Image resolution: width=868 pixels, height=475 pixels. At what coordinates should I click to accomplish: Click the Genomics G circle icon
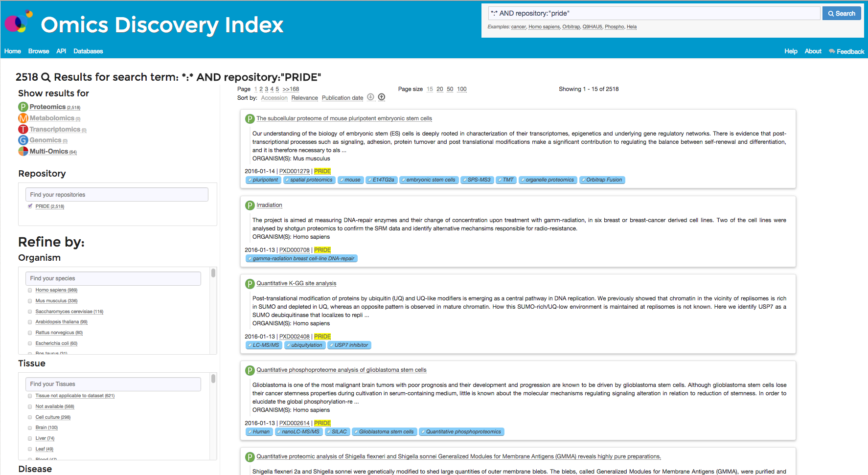(x=23, y=140)
